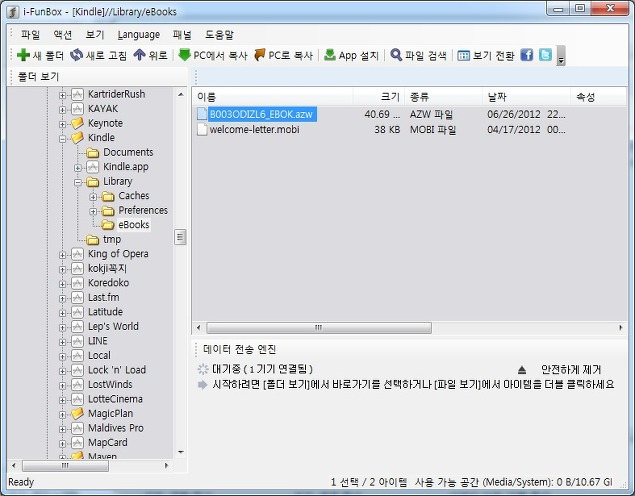Create a new folder with the green plus icon
The image size is (635, 496).
coord(23,55)
